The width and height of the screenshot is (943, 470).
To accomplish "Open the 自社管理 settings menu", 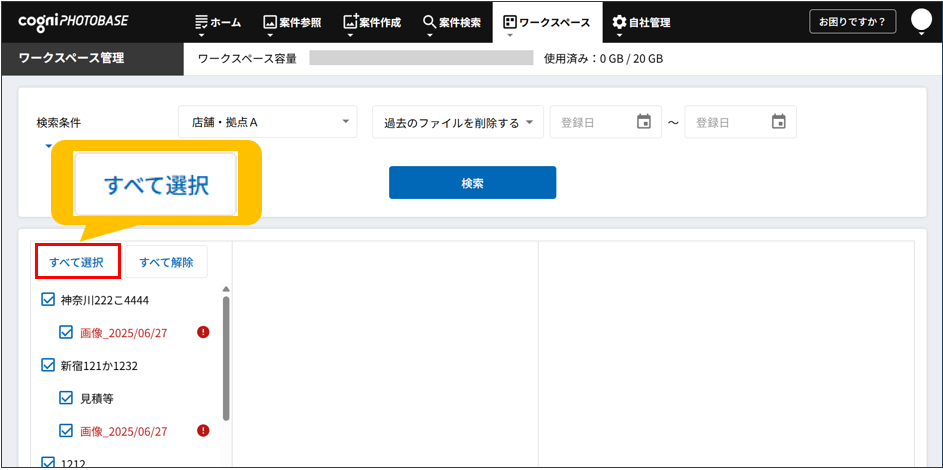I will click(641, 22).
